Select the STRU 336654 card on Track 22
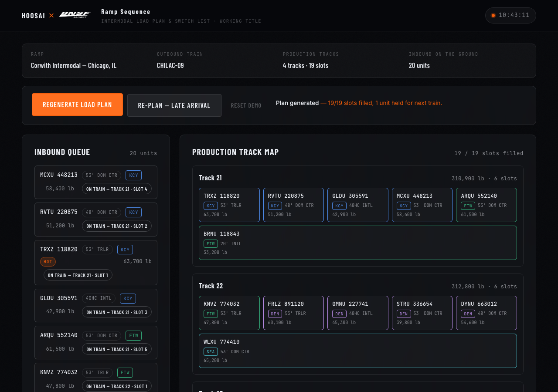 [422, 313]
